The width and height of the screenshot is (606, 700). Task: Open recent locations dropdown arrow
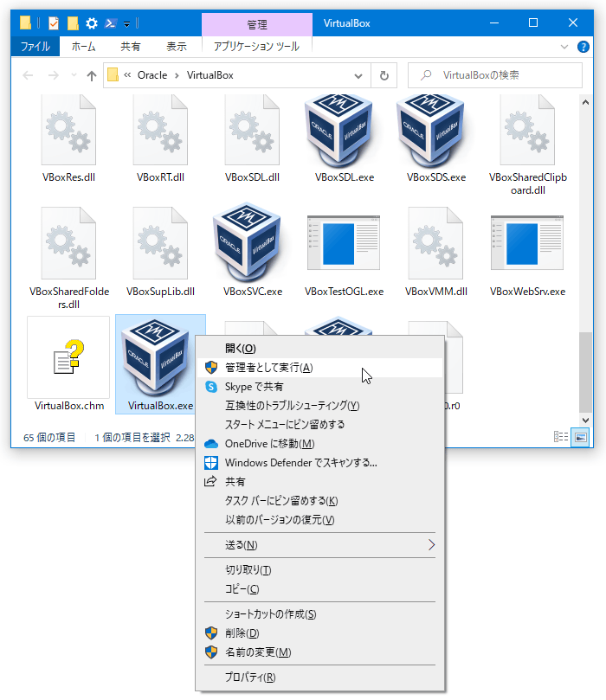(74, 75)
